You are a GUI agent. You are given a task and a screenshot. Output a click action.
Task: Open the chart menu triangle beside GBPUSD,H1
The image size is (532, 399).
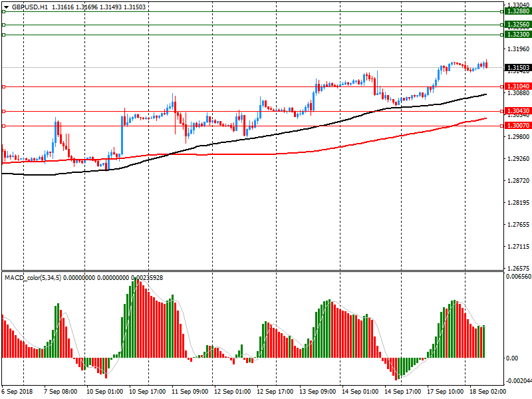click(x=6, y=7)
